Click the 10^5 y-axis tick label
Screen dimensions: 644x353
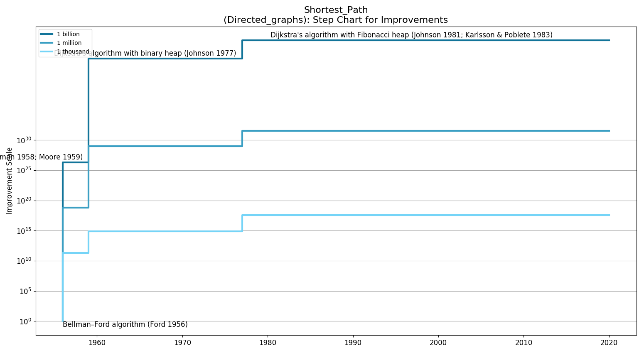(25, 291)
